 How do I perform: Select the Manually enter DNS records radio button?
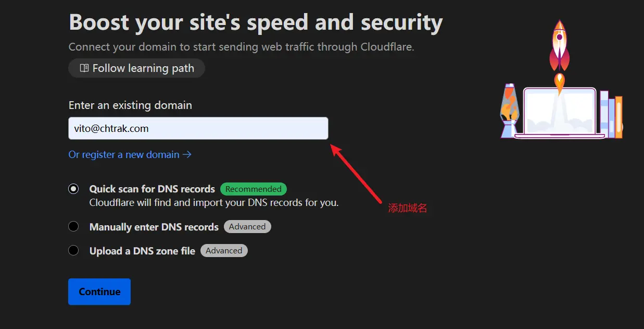(x=73, y=226)
